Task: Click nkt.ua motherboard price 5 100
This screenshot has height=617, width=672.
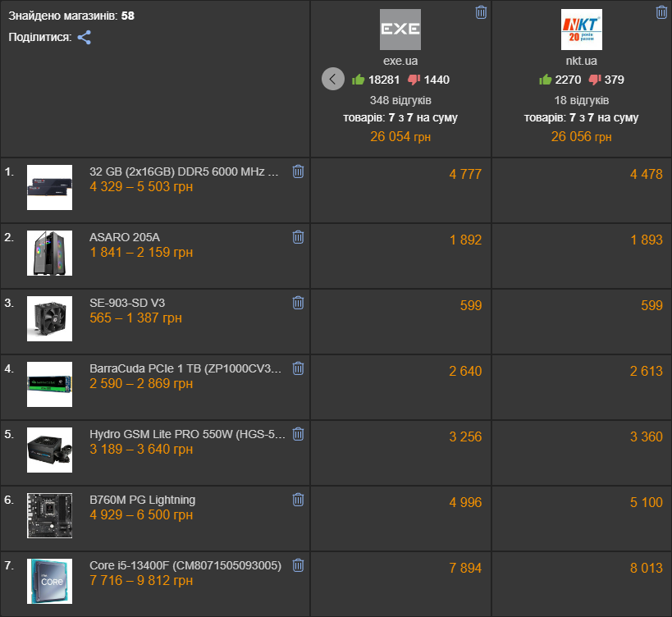Action: pyautogui.click(x=647, y=502)
